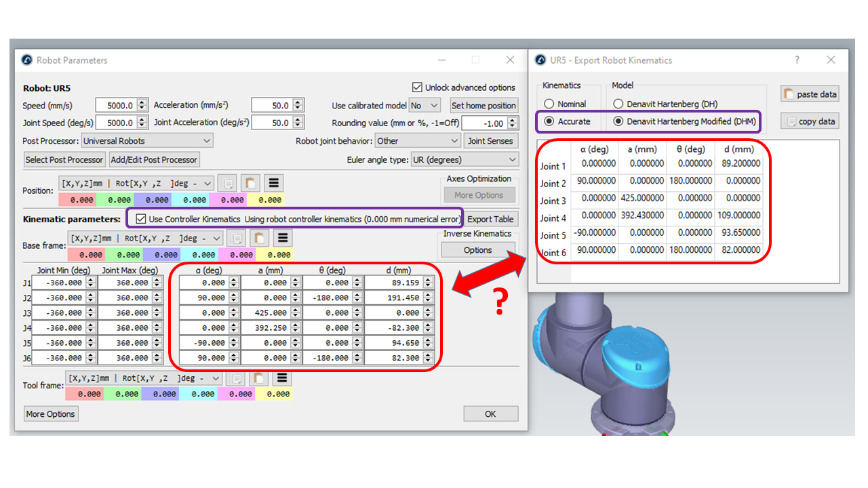The height and width of the screenshot is (488, 868).
Task: Expand the Euler angle type dropdown
Action: click(465, 160)
